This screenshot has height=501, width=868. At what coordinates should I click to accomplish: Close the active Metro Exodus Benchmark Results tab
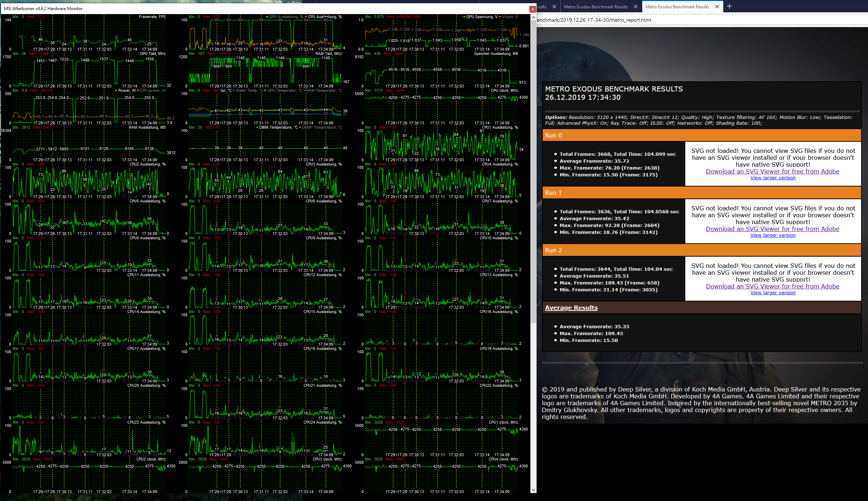(x=717, y=7)
